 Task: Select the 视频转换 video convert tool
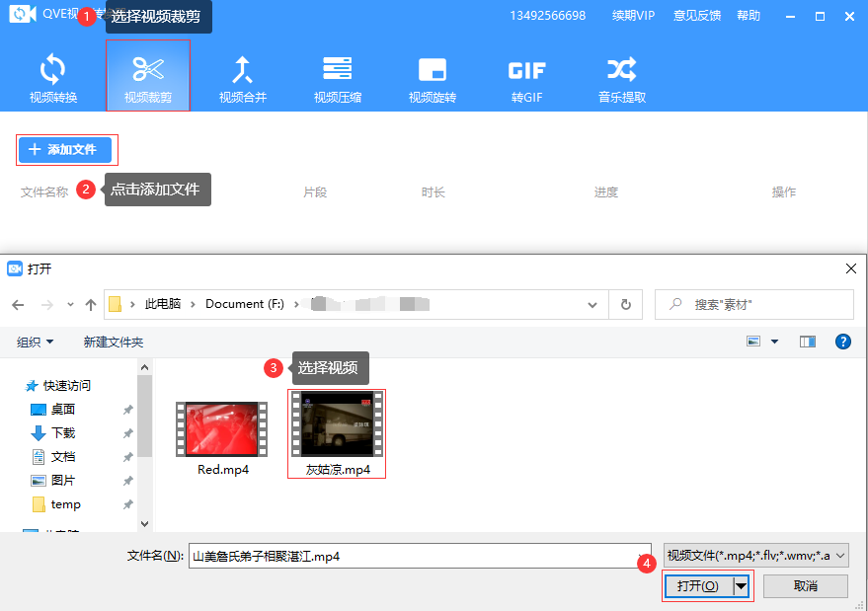[53, 78]
